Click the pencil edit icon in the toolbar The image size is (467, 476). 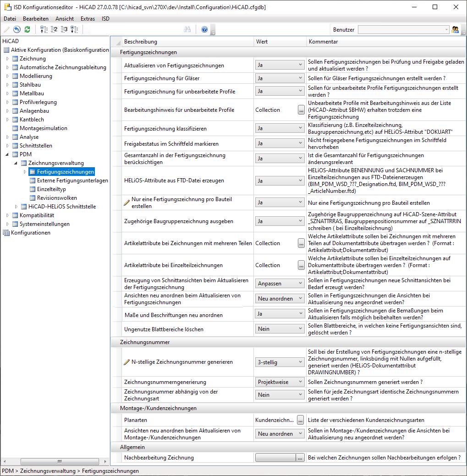click(x=7, y=29)
